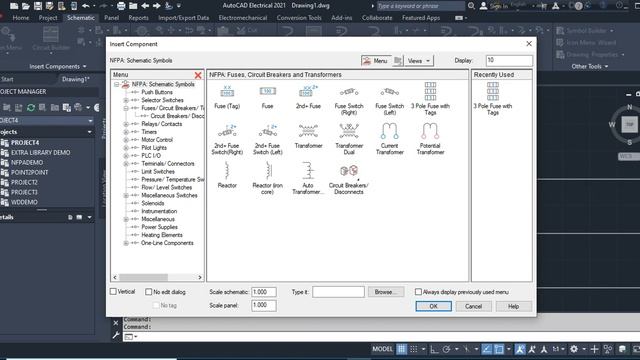The height and width of the screenshot is (360, 640).
Task: Select Solenoids in the menu tree
Action: click(x=153, y=203)
